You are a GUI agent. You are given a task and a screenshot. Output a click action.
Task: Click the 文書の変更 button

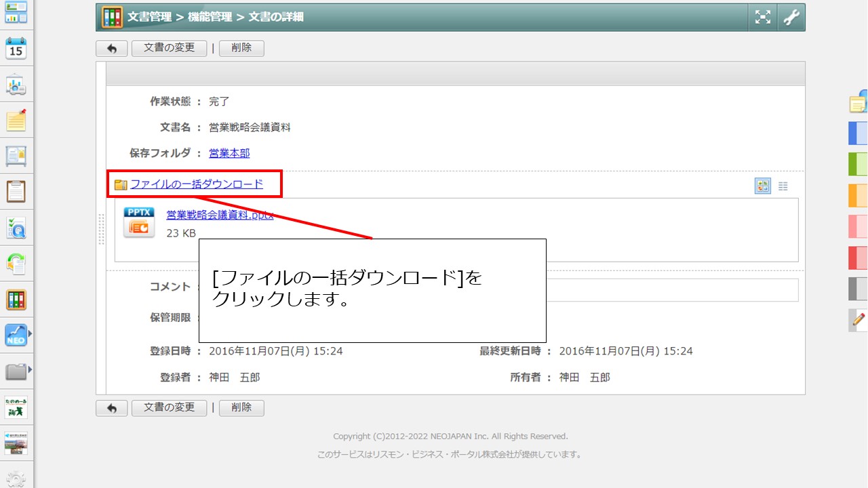point(169,47)
